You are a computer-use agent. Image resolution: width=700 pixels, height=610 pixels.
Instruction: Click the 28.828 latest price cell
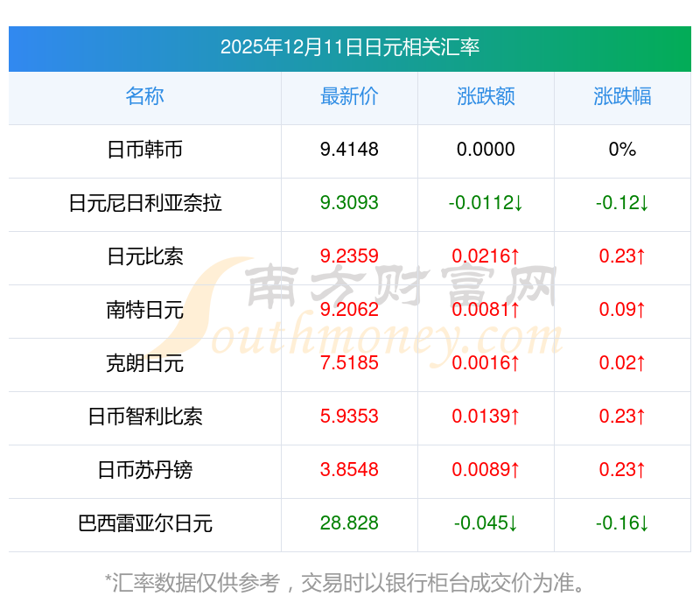pos(349,523)
